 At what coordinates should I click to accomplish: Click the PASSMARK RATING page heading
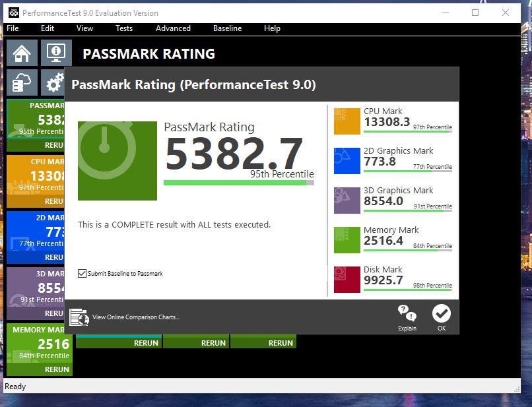[149, 54]
